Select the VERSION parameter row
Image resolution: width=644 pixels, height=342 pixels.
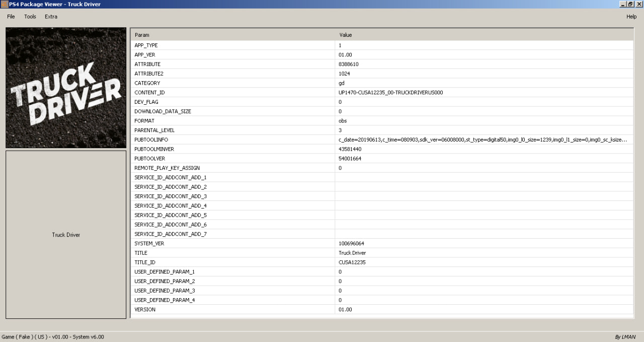(x=382, y=310)
